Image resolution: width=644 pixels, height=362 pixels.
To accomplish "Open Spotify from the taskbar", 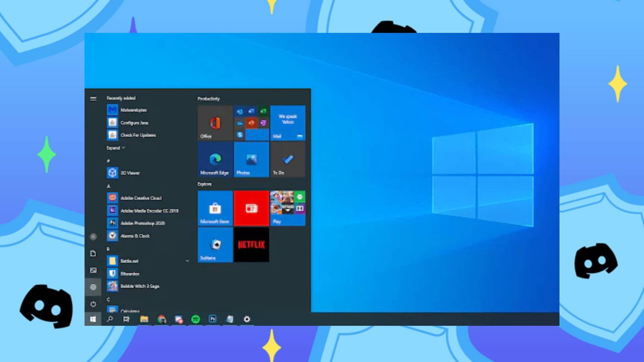I will pyautogui.click(x=196, y=319).
